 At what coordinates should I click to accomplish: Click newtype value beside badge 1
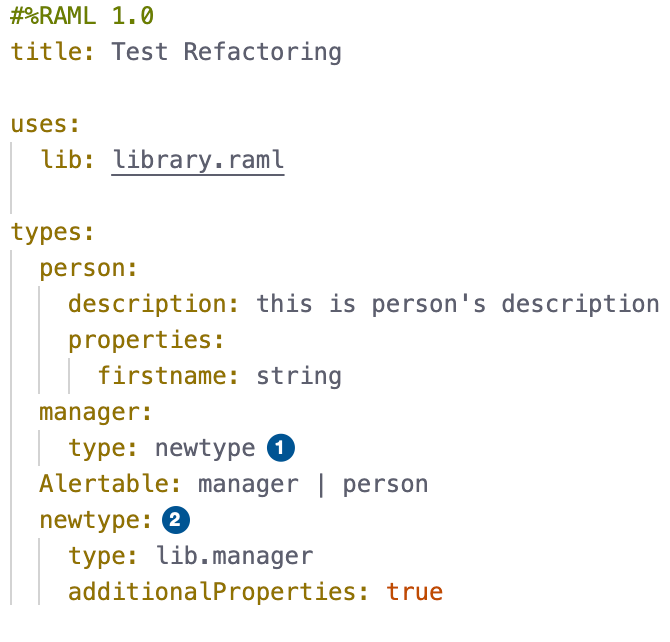(x=205, y=448)
